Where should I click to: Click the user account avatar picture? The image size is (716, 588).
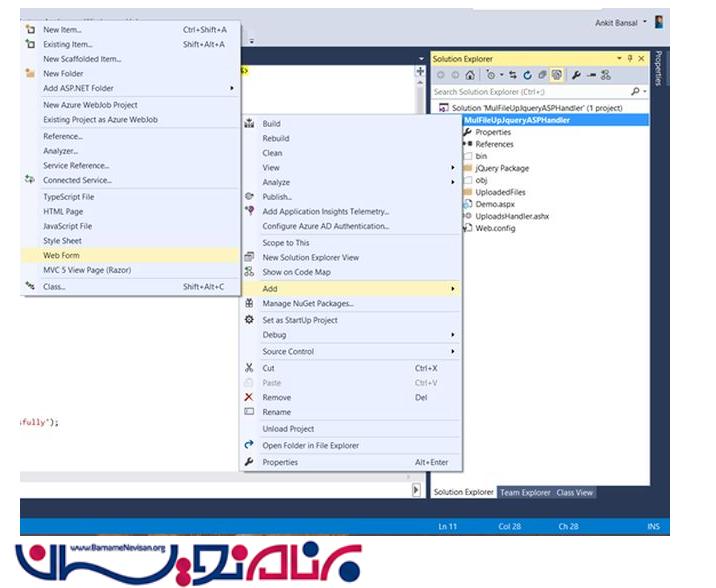[659, 22]
